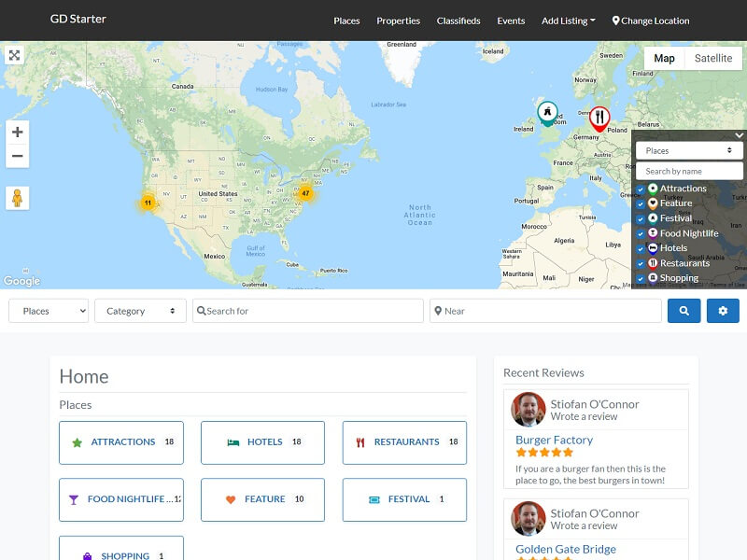747x560 pixels.
Task: Click the blue search magnifier button
Action: coord(684,311)
